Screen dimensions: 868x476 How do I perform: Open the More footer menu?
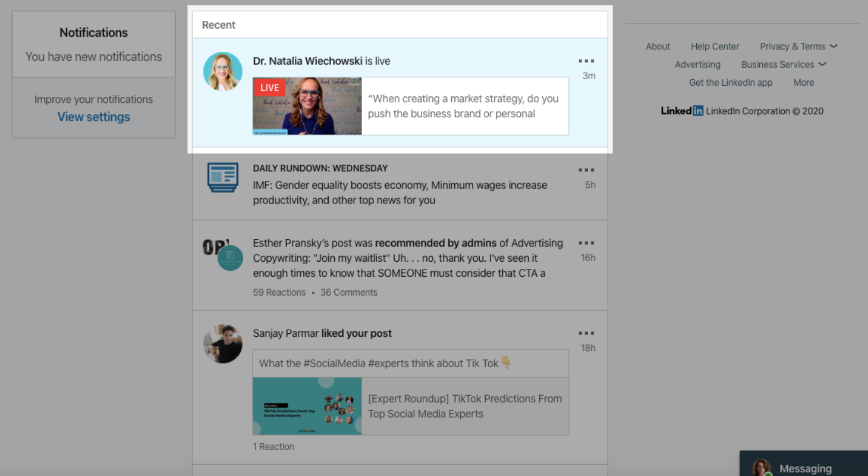pyautogui.click(x=804, y=83)
